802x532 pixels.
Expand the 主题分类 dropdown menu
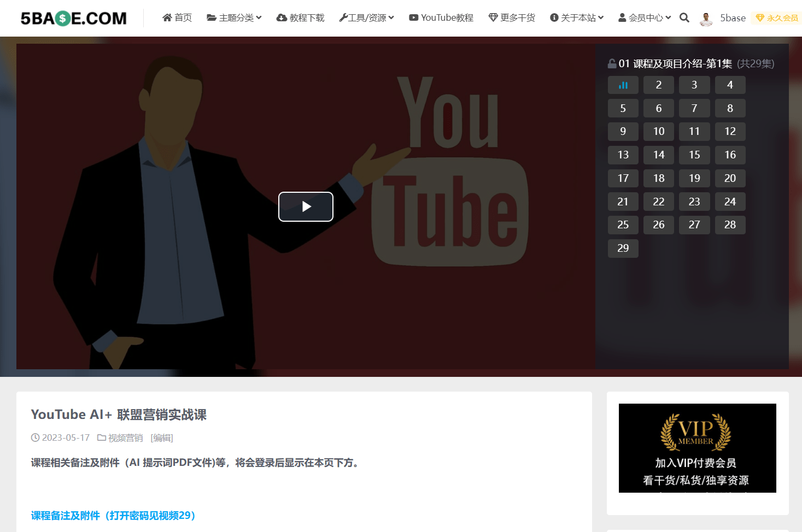(x=234, y=17)
